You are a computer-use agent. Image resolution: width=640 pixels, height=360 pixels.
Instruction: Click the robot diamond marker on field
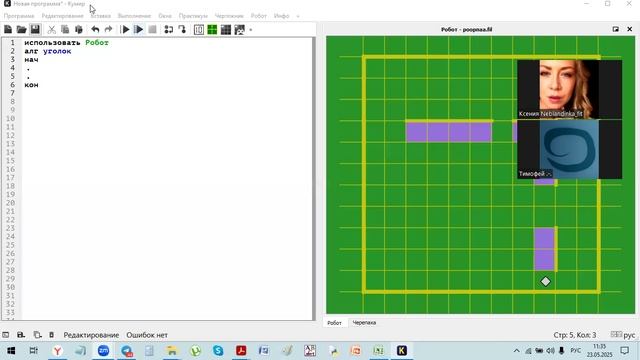pyautogui.click(x=545, y=281)
